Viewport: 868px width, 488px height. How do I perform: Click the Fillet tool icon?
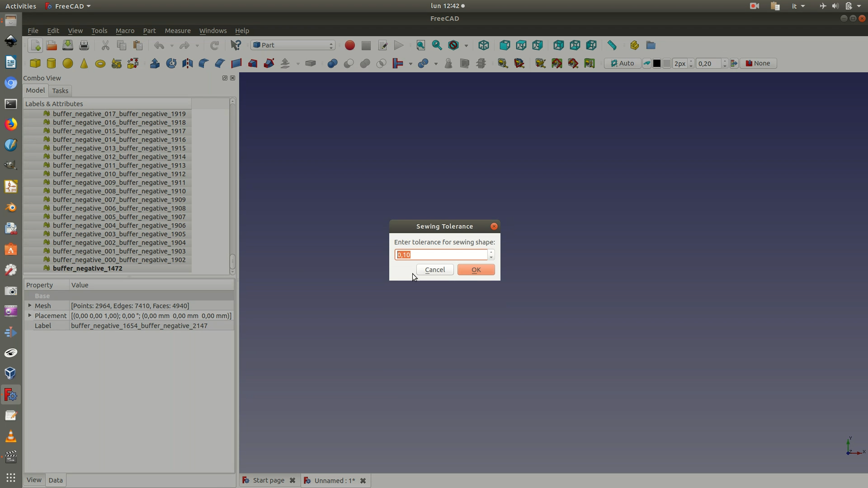pos(203,63)
